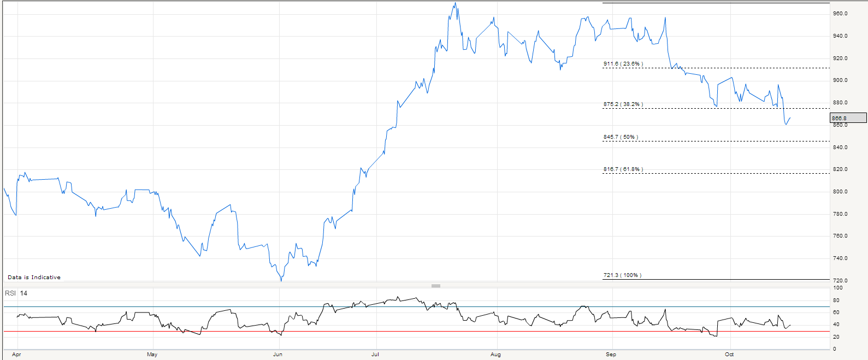The image size is (868, 360).
Task: Select Jun on the time axis
Action: (277, 355)
